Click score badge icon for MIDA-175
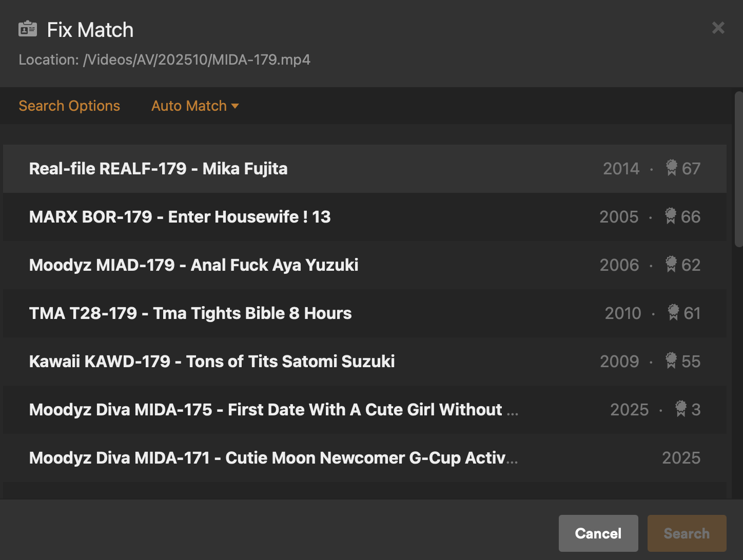 681,409
